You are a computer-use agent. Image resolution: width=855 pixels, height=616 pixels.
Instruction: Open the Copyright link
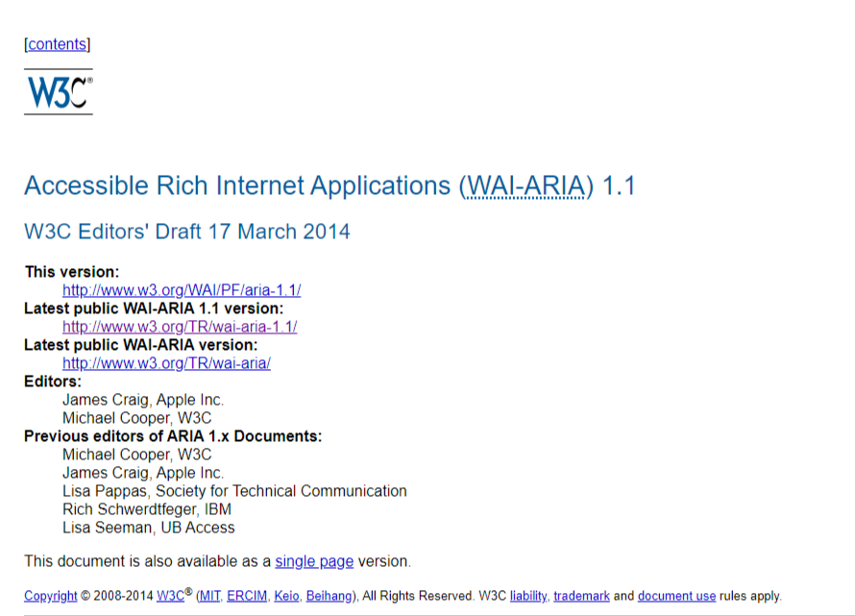pos(50,597)
